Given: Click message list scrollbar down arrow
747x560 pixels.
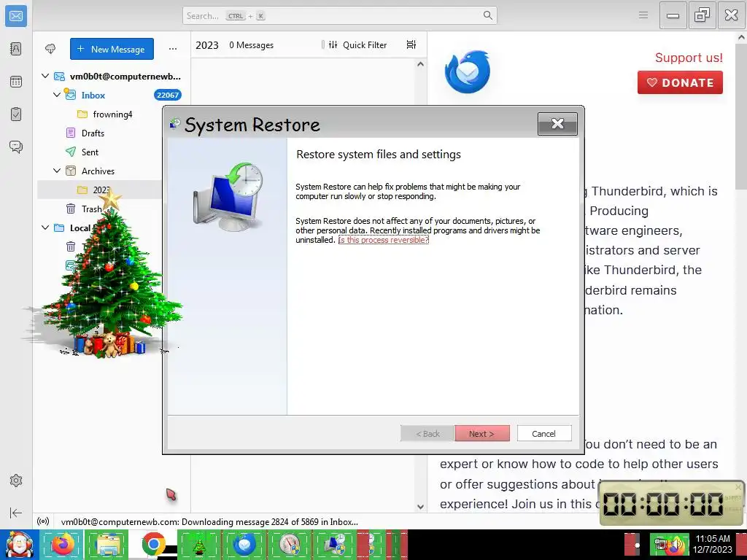Looking at the screenshot, I should (420, 507).
